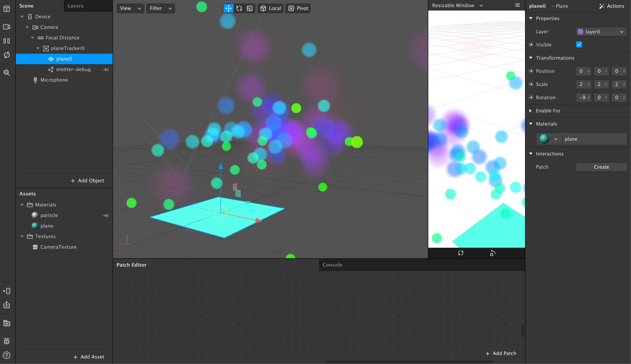Select the rotate manipulator tool
Screen dimensions: 631x364
tap(239, 8)
